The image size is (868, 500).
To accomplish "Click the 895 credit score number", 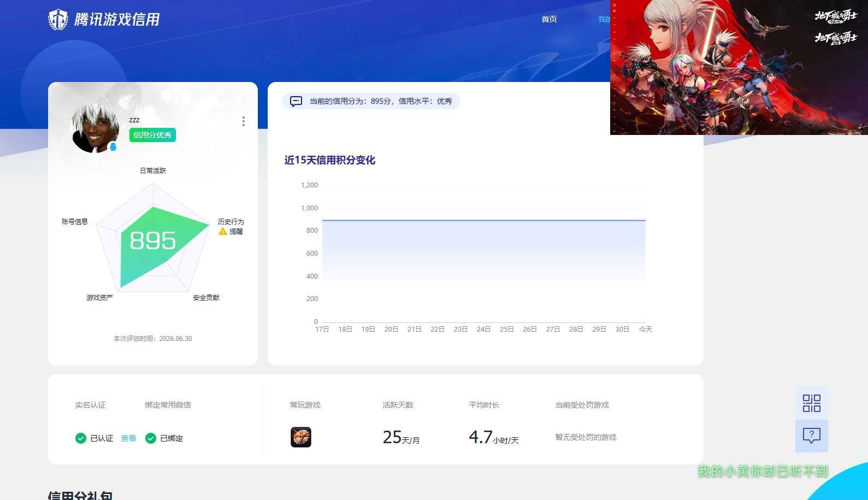I will (153, 240).
